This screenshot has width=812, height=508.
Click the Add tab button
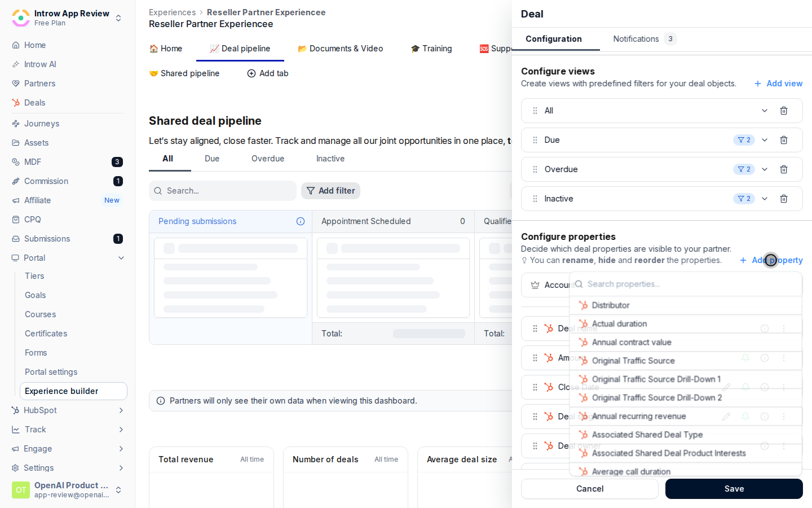coord(268,73)
